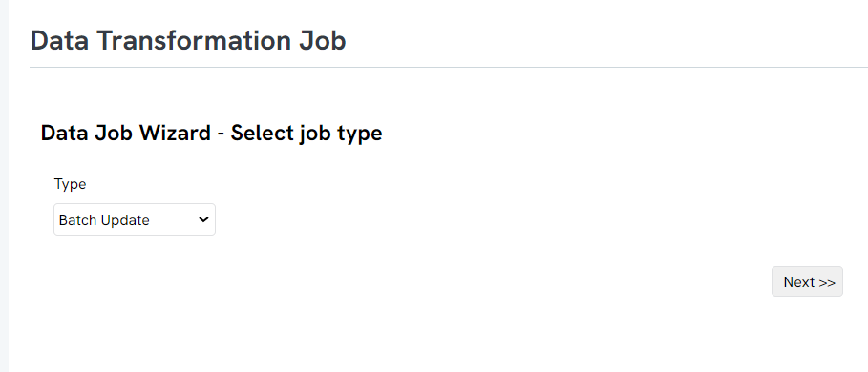
Task: Click the Data Job Wizard heading
Action: (x=211, y=134)
